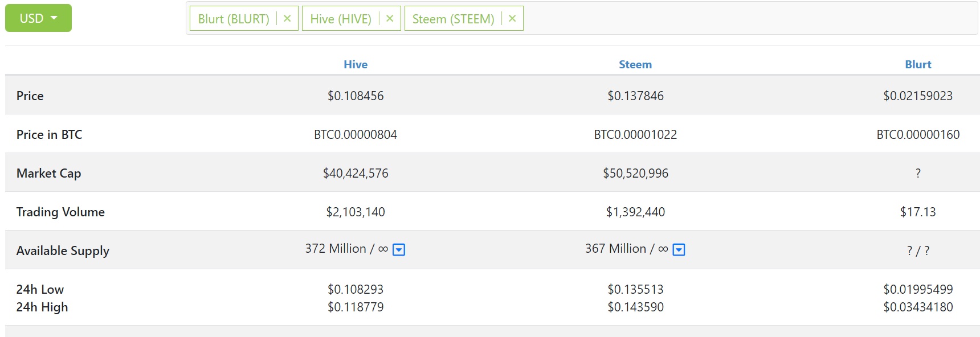Select Hive 24h high $0.118779
Screen dimensions: 980x337
click(356, 307)
